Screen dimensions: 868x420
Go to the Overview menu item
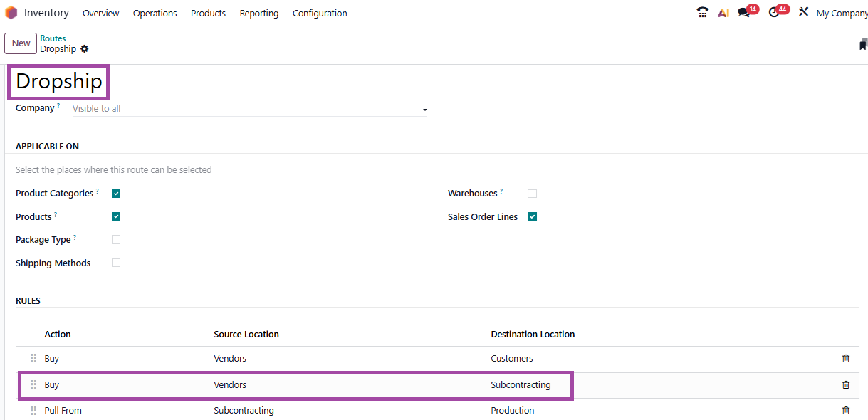click(x=100, y=14)
